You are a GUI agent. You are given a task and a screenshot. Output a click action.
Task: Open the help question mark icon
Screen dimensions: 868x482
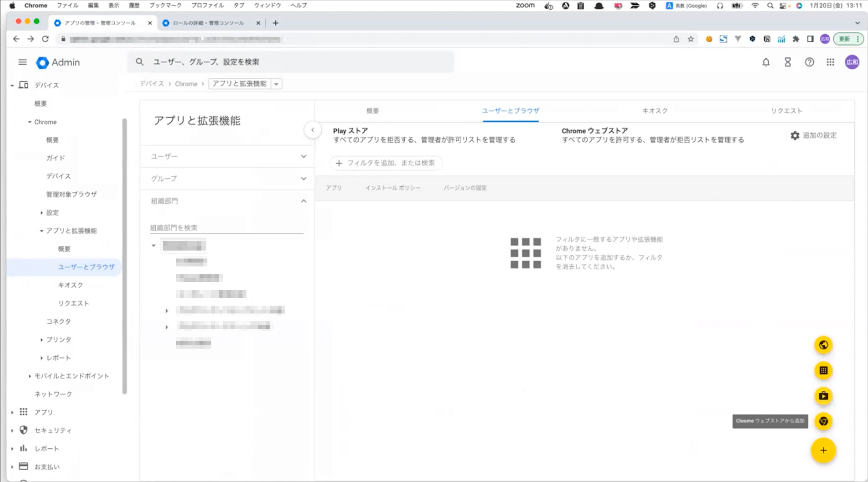click(x=809, y=62)
